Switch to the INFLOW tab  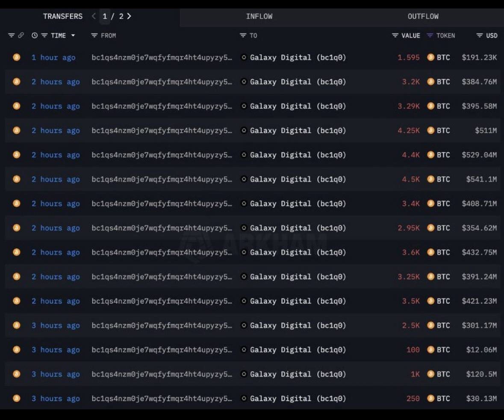point(259,16)
